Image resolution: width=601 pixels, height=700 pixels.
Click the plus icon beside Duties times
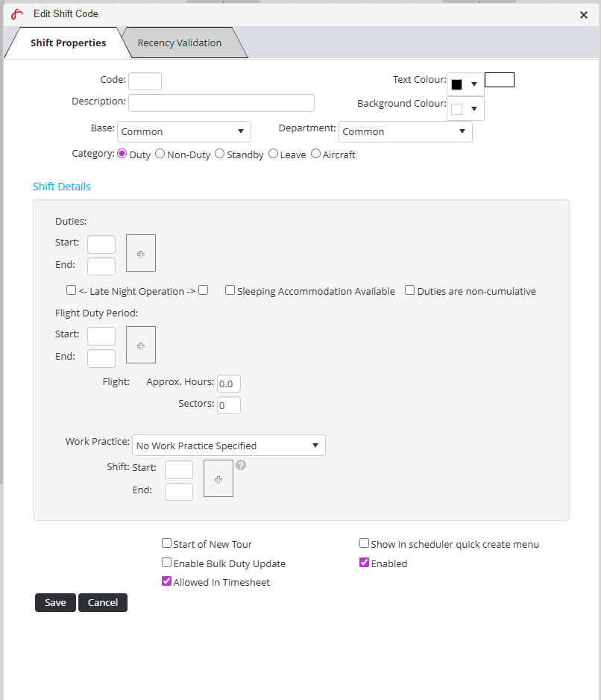click(x=141, y=254)
